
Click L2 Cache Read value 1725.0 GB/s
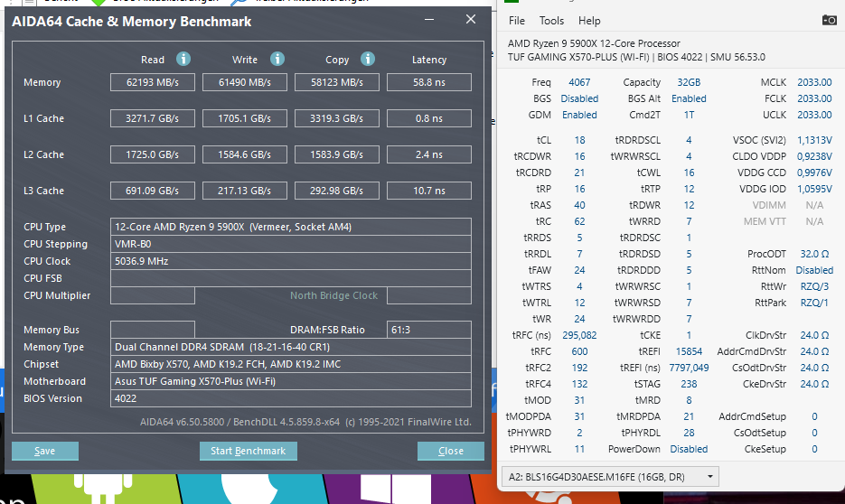click(x=153, y=154)
